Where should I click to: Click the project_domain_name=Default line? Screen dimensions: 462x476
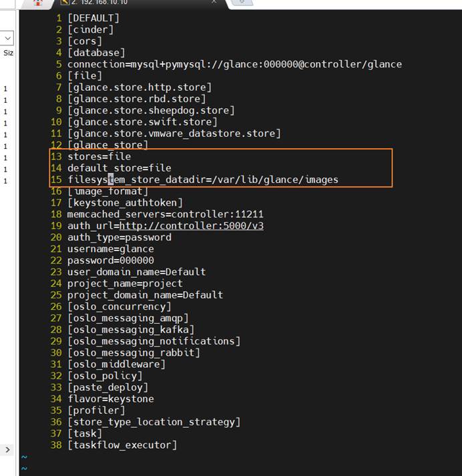[x=146, y=295]
